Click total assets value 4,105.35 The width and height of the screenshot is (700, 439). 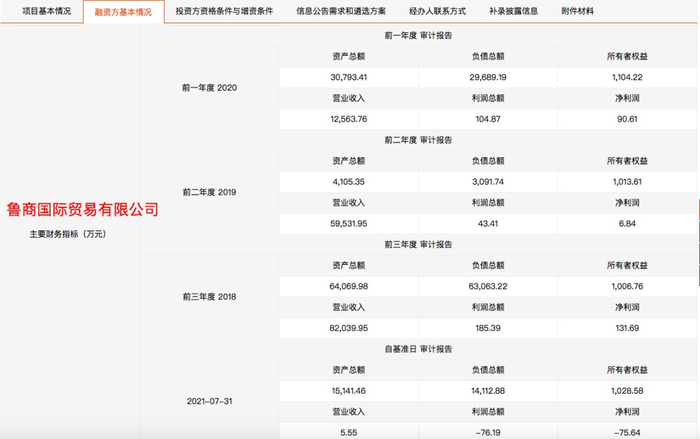(x=349, y=182)
